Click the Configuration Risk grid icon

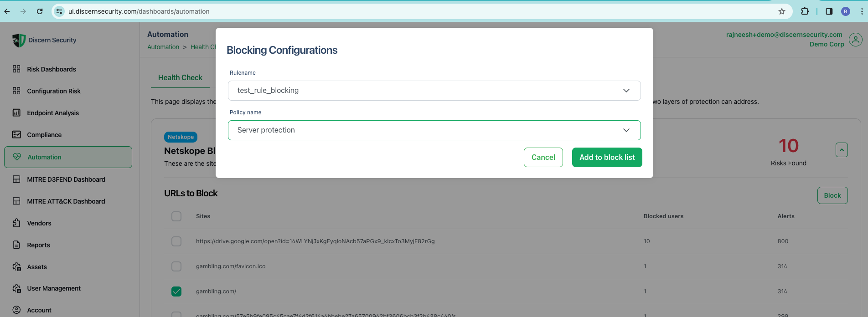pyautogui.click(x=16, y=91)
